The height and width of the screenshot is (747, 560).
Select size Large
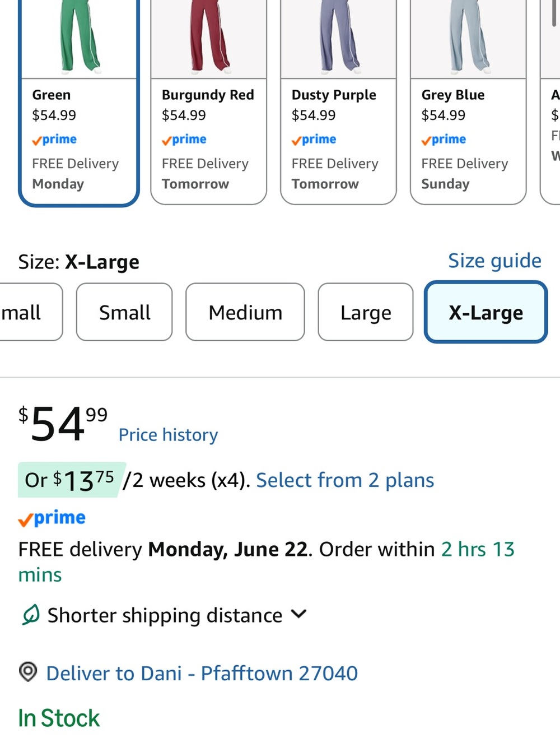click(x=366, y=312)
